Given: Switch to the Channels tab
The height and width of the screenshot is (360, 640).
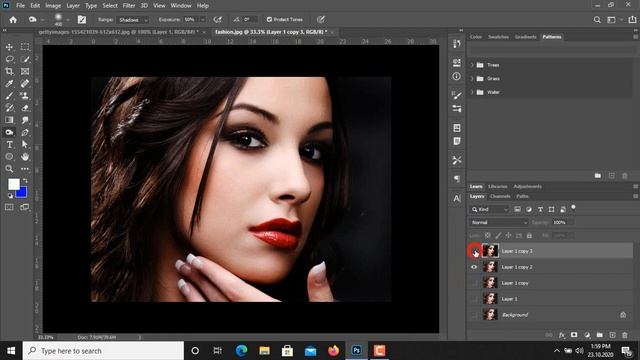Looking at the screenshot, I should (x=500, y=196).
